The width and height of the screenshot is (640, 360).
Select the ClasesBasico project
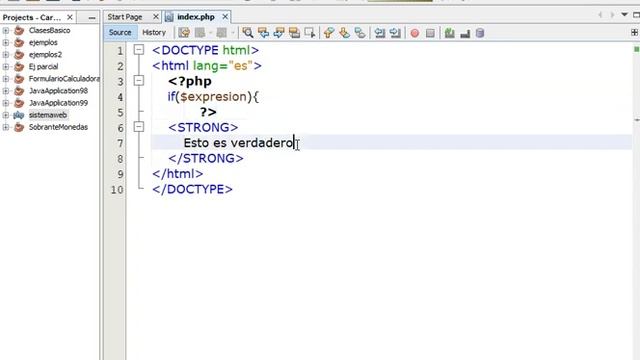click(x=49, y=31)
